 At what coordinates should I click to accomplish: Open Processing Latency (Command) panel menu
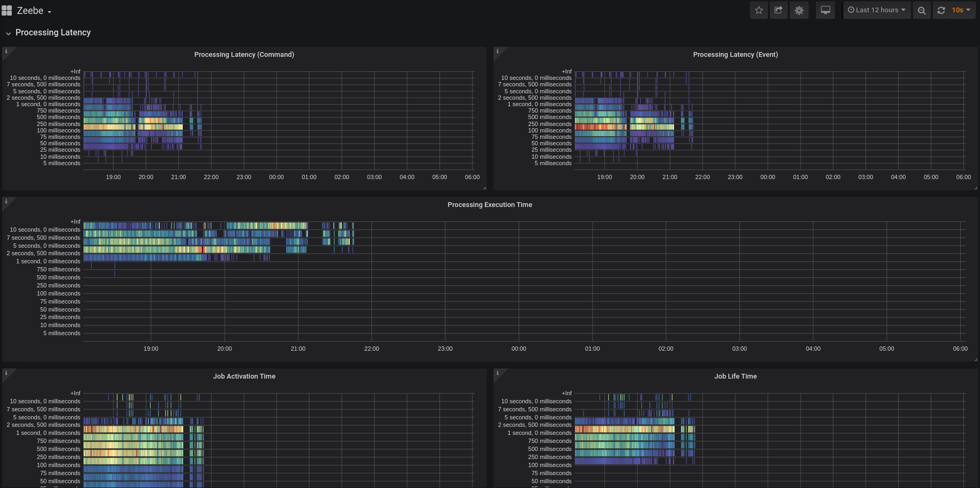coord(244,55)
